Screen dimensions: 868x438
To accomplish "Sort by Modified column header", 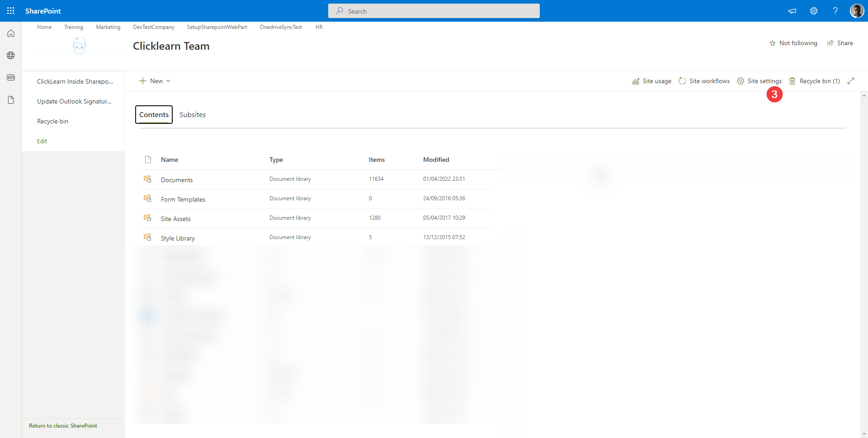I will click(436, 160).
